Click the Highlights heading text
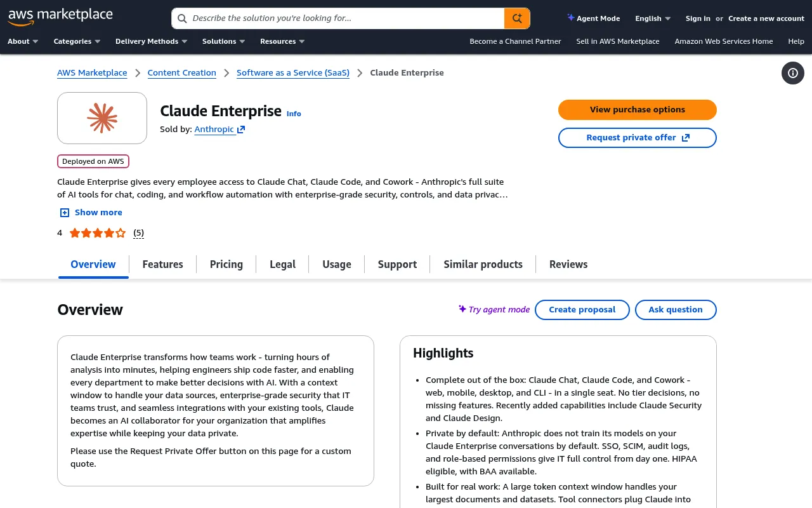The image size is (812, 508). (443, 353)
